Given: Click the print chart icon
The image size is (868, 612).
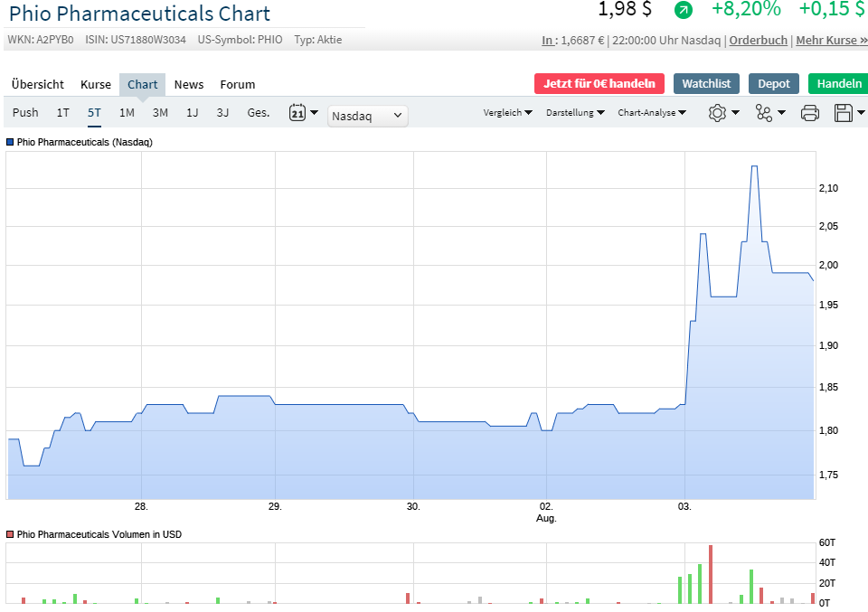Looking at the screenshot, I should pos(809,114).
